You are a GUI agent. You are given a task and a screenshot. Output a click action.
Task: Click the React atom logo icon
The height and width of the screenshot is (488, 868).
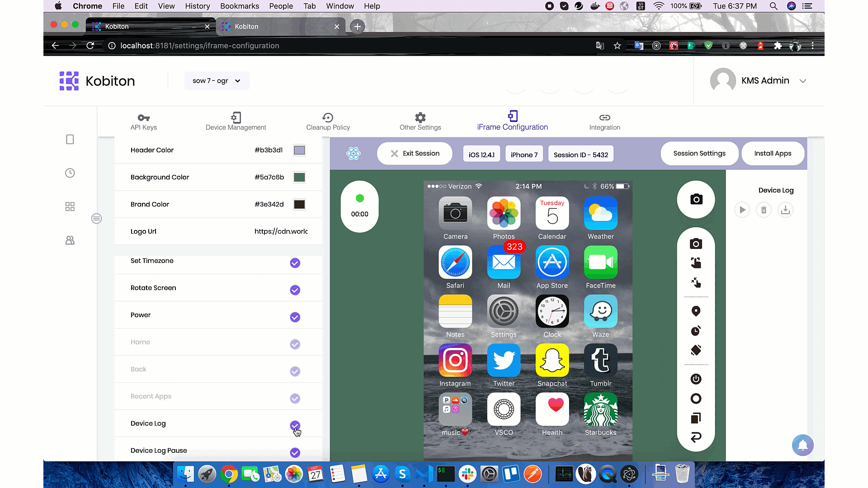pos(353,154)
